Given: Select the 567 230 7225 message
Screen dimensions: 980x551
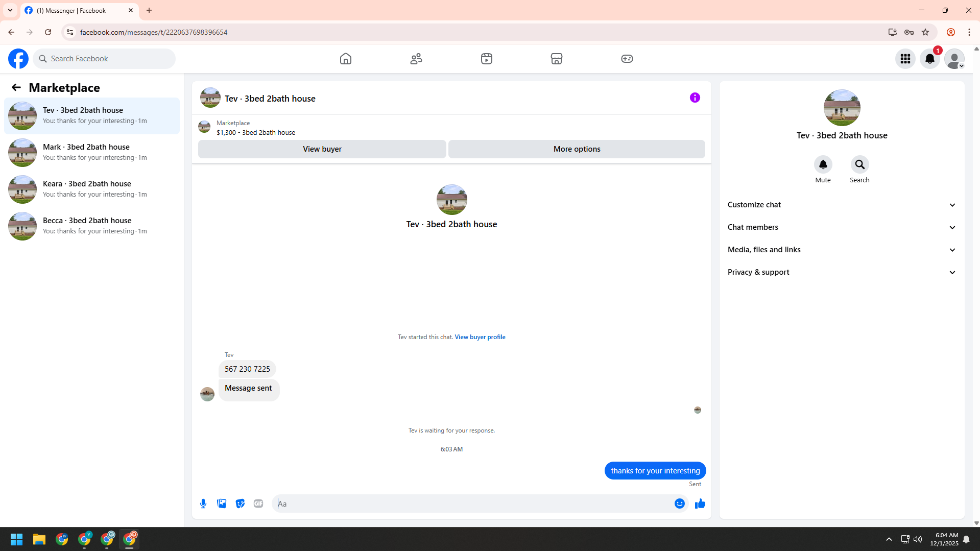Looking at the screenshot, I should coord(247,369).
